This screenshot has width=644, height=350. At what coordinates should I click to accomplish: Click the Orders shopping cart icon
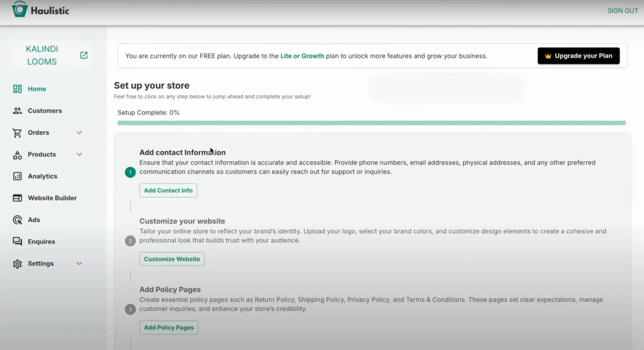tap(17, 133)
